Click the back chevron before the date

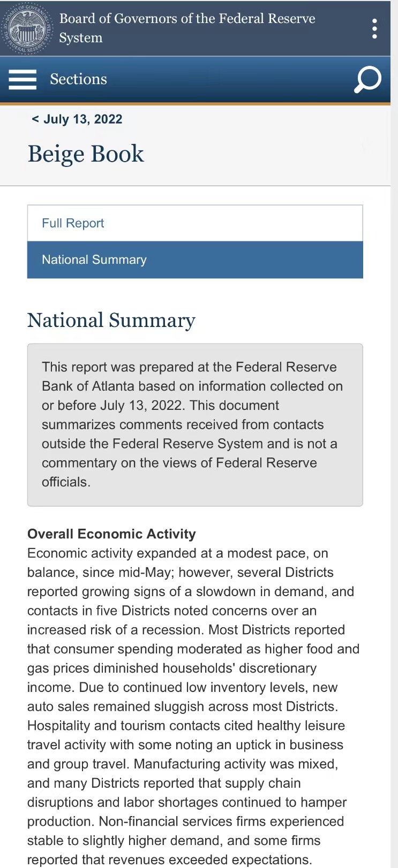click(x=35, y=119)
